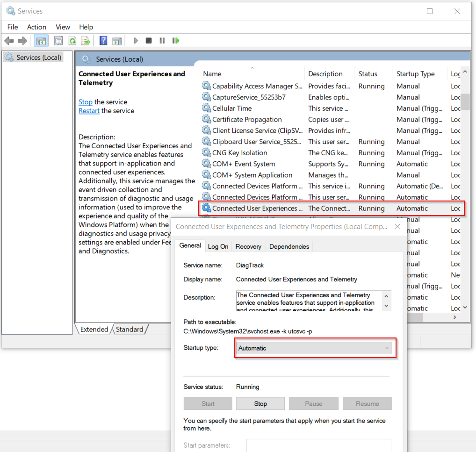Viewport: 476px width, 452px height.
Task: Select Services (Local) in the console tree
Action: coord(38,57)
